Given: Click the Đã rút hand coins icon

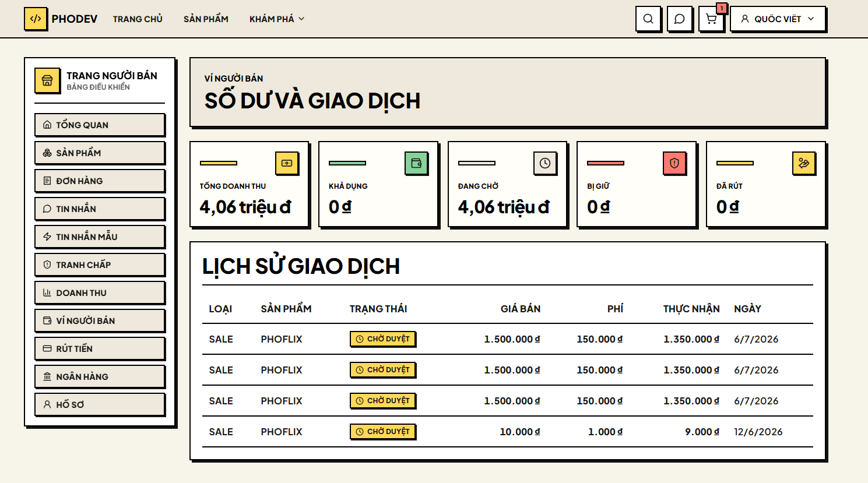Looking at the screenshot, I should 804,163.
